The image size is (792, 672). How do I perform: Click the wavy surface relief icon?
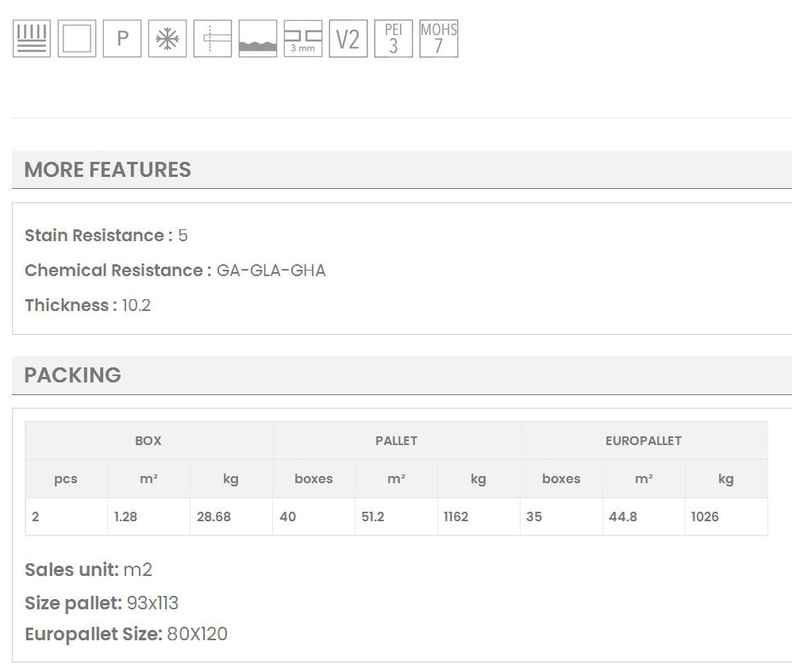(x=258, y=39)
